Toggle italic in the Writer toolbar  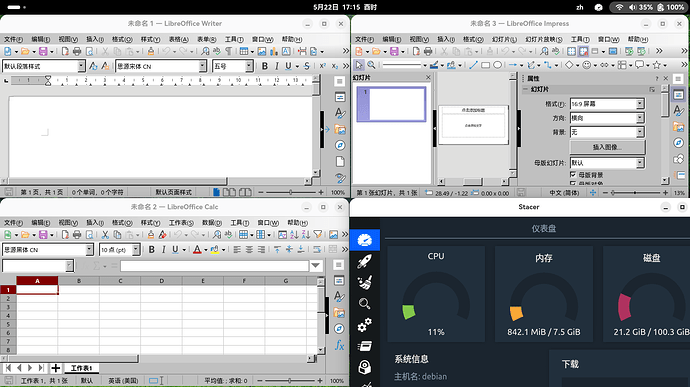(276, 66)
